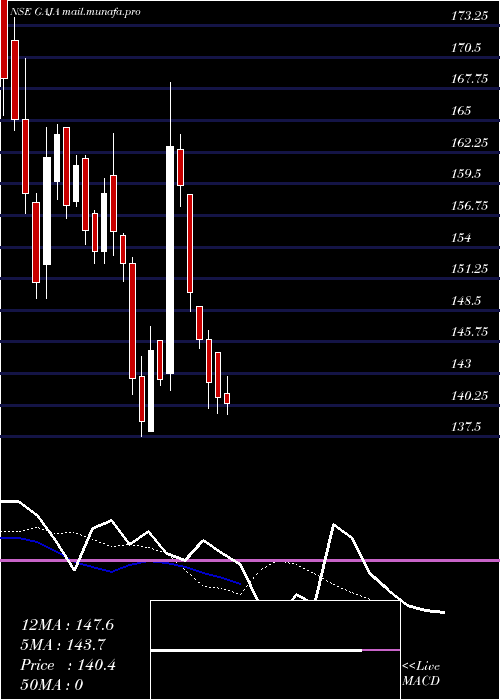Click the 12MA : 147.6 readout
Viewport: 500px width, 700px height.
[x=67, y=625]
